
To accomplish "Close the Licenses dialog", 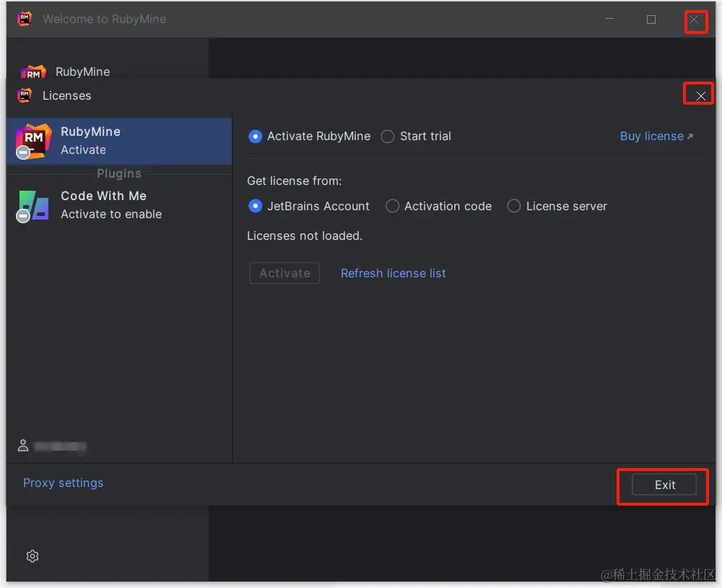I will coord(700,95).
